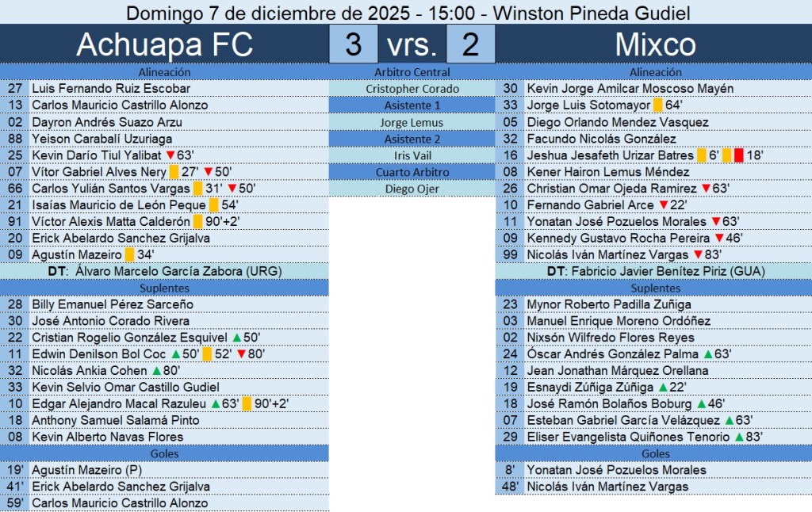Viewport: 812px width, 512px height.
Task: Select the yellow card beside Isaías Mauricio de León Peque
Action: (x=213, y=205)
